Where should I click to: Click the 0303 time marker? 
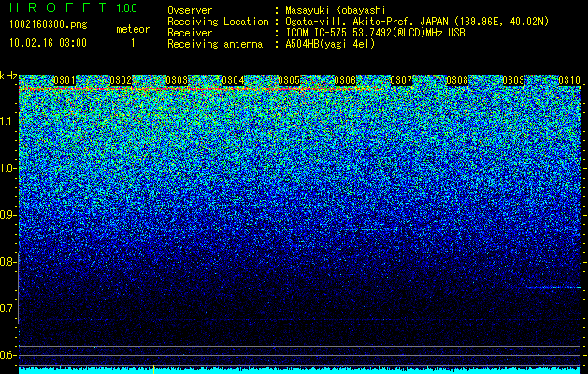(x=177, y=80)
